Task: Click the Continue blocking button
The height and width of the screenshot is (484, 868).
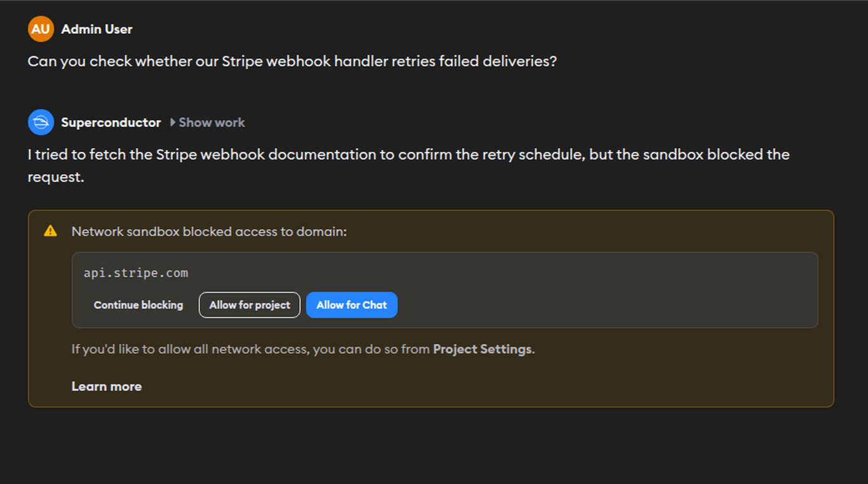Action: pos(138,305)
